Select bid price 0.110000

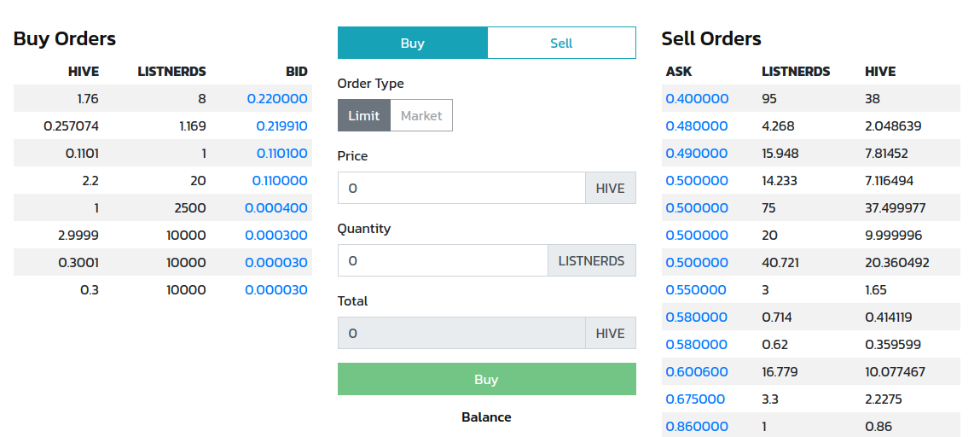(280, 181)
